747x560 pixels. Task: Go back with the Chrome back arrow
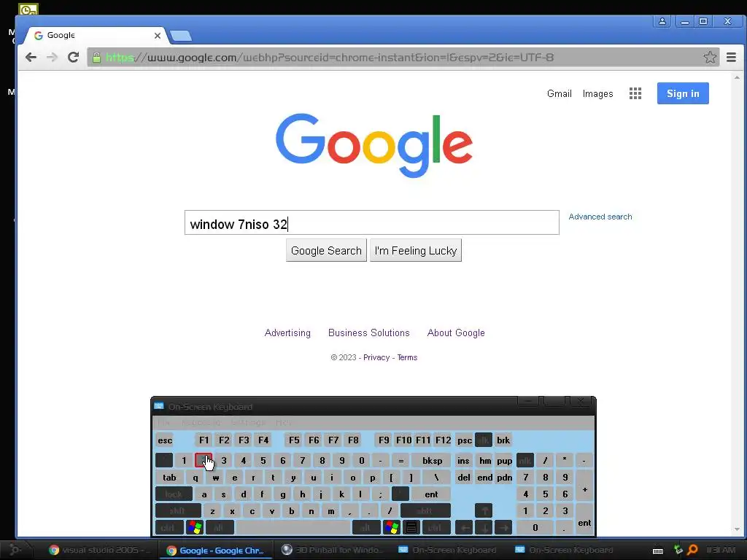coord(31,58)
